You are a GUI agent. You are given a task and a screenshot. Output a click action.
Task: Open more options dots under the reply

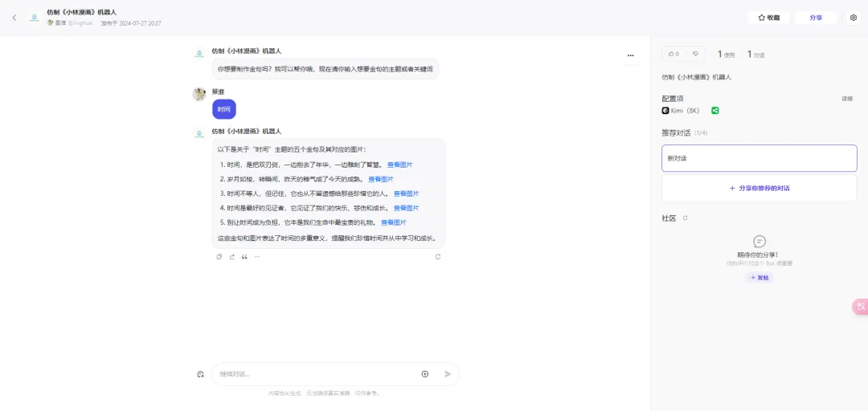coord(257,257)
